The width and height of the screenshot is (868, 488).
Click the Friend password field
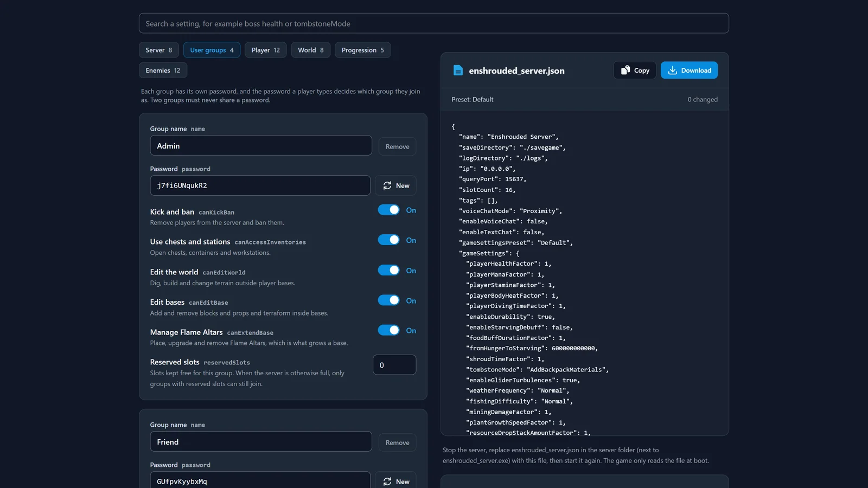click(260, 481)
